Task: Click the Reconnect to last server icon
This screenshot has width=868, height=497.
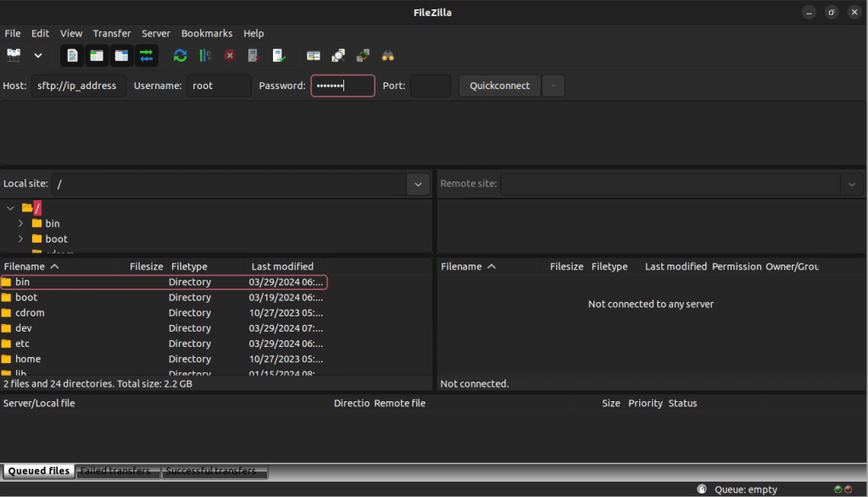Action: pos(279,55)
